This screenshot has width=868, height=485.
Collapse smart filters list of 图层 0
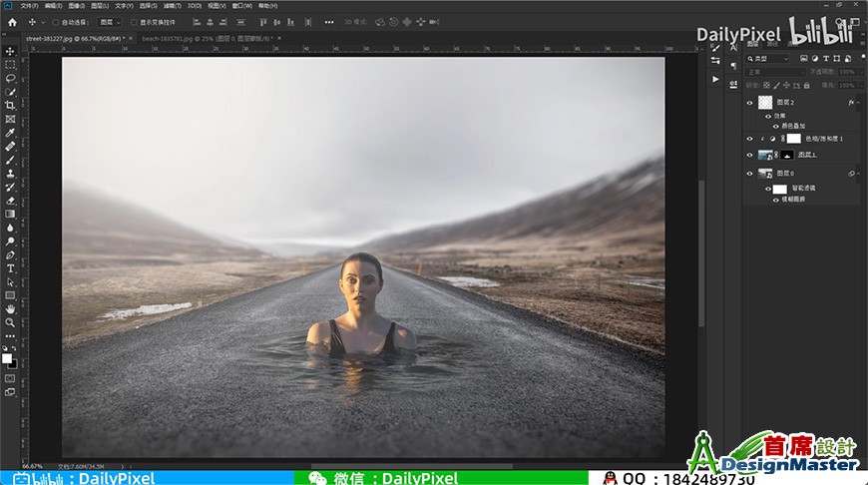pos(859,174)
